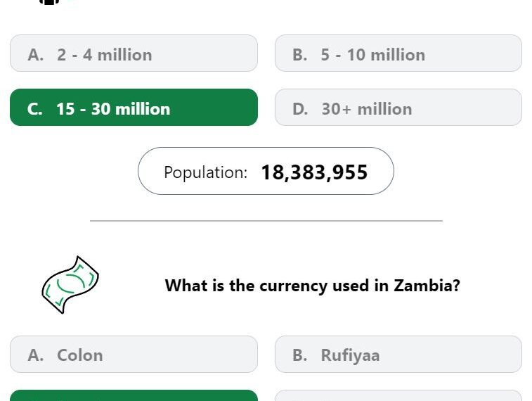
Task: Choose currency answer A. Colon
Action: pos(134,354)
